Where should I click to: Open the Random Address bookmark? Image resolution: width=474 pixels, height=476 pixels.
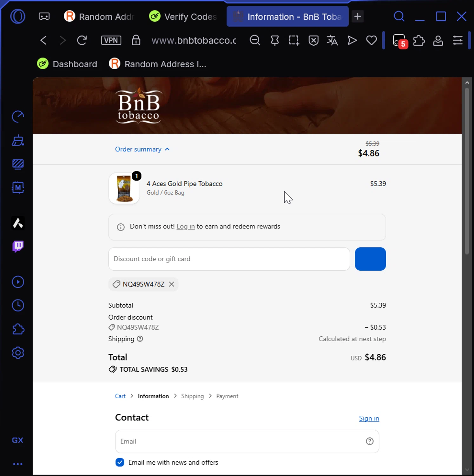[158, 64]
